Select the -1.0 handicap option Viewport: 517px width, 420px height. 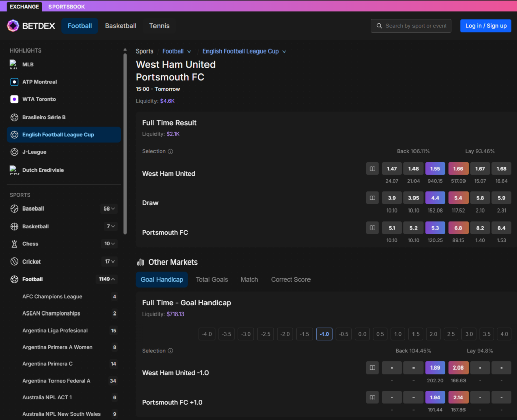tap(324, 334)
